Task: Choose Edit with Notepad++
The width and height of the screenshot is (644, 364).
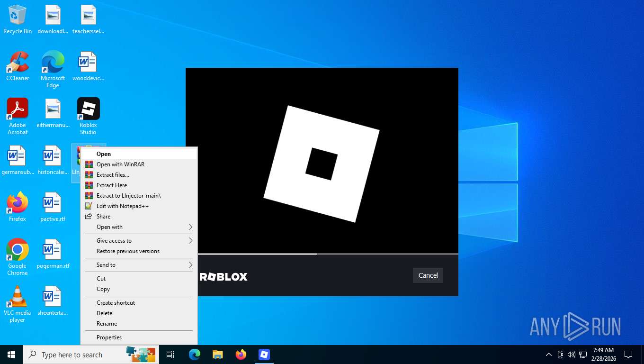Action: (139, 206)
